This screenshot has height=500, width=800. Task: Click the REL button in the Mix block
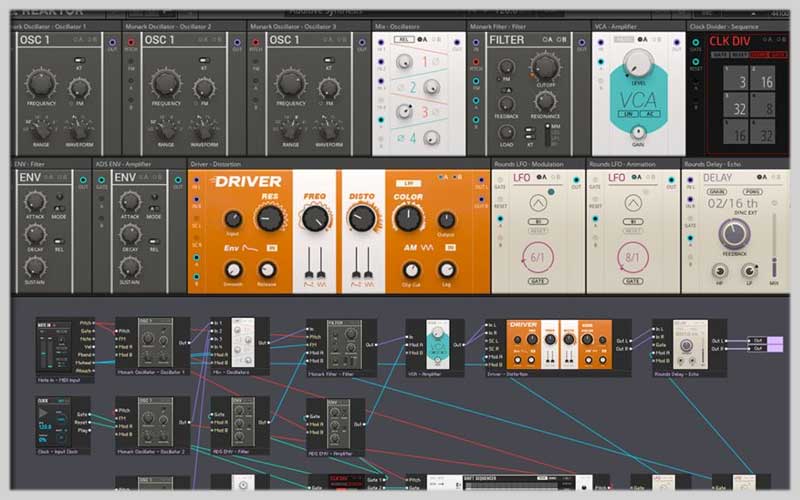[x=404, y=39]
